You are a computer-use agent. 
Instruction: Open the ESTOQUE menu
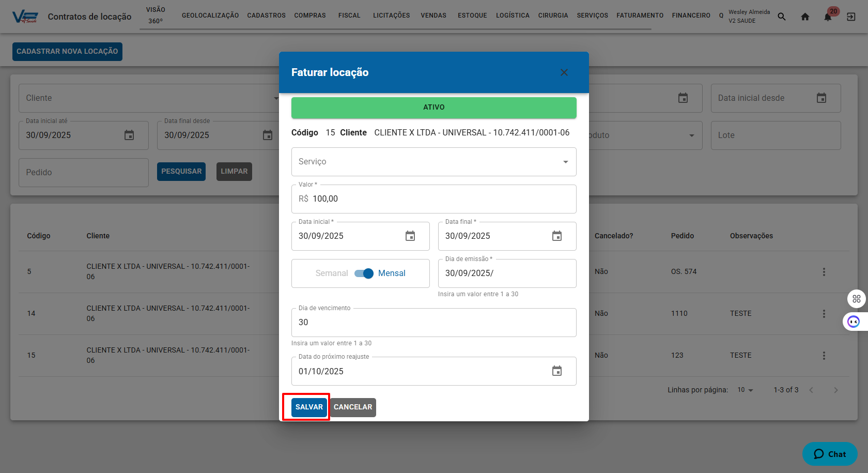tap(472, 16)
